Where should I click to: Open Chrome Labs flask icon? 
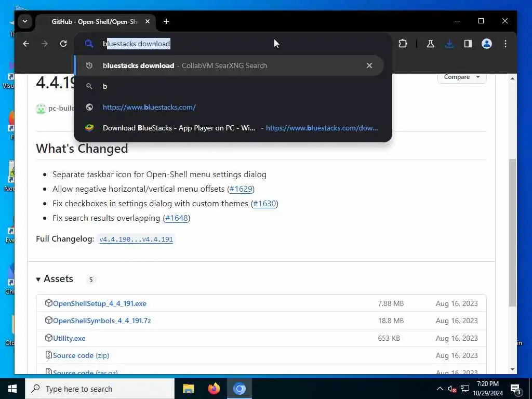(x=431, y=44)
